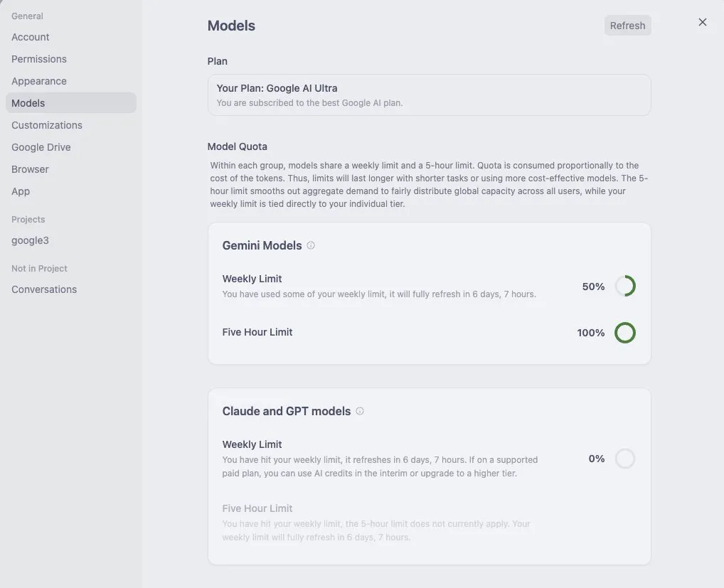Image resolution: width=724 pixels, height=588 pixels.
Task: Click the info icon beside Gemini Models
Action: coord(311,245)
